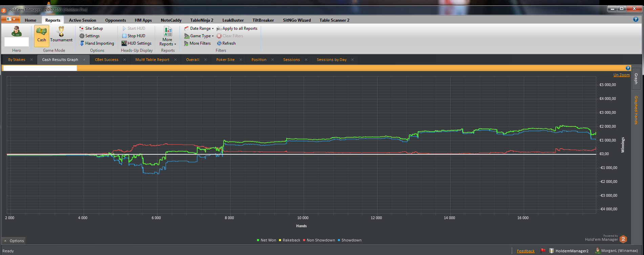644x255 pixels.
Task: Open the Table Scanner 2 ribbon tab
Action: (x=335, y=20)
